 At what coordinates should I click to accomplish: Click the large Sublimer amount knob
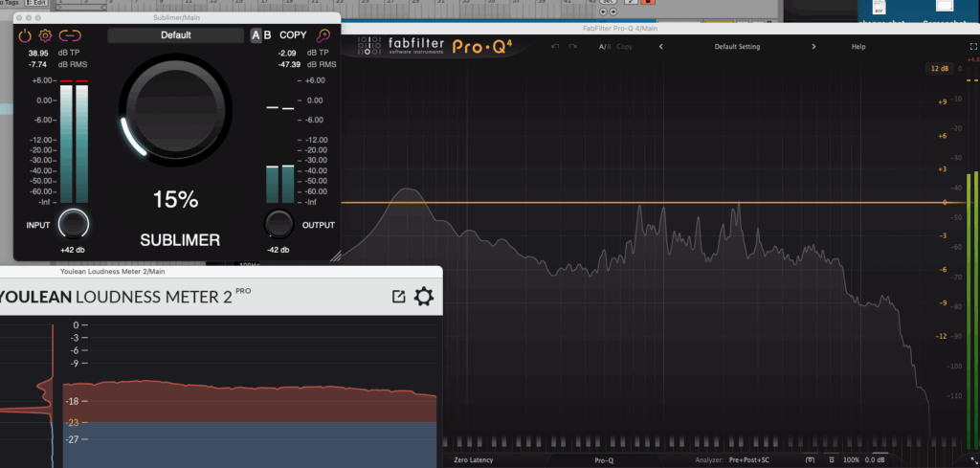point(176,110)
